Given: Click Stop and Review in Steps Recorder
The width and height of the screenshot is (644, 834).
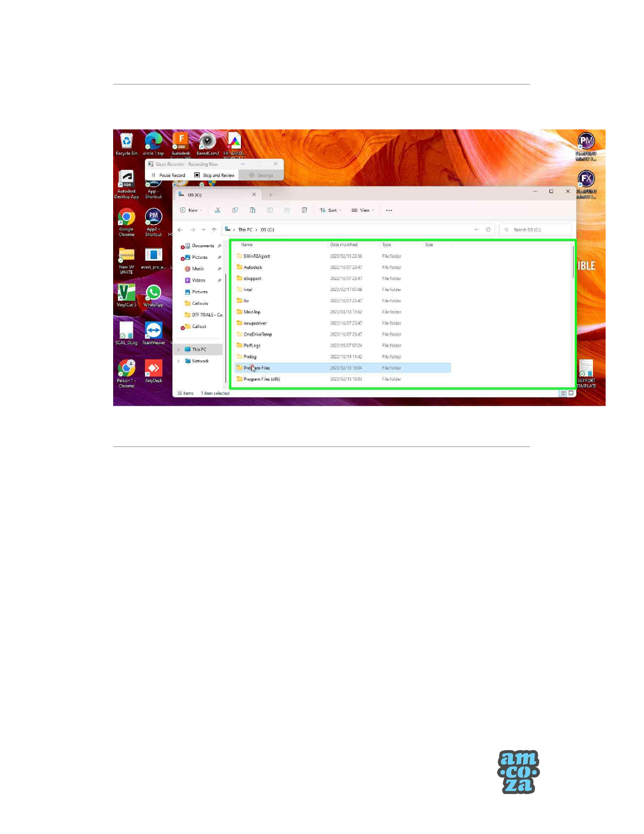Looking at the screenshot, I should [x=215, y=175].
